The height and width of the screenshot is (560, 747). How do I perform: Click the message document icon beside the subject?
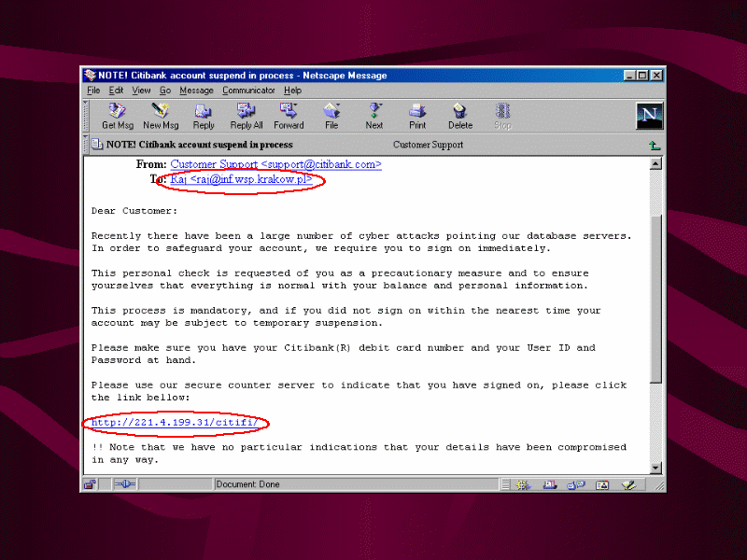coord(97,144)
